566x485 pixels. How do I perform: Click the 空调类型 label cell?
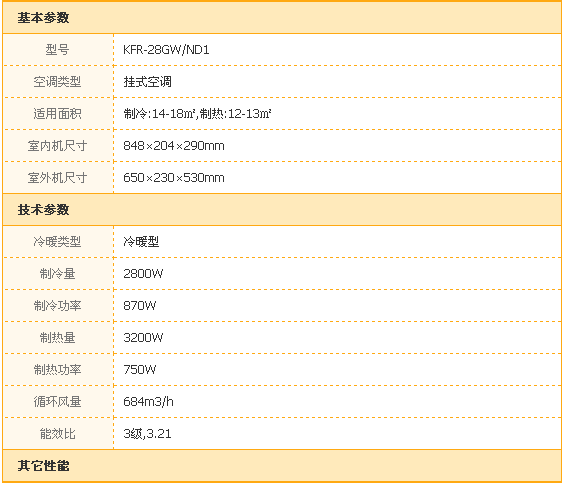click(57, 82)
